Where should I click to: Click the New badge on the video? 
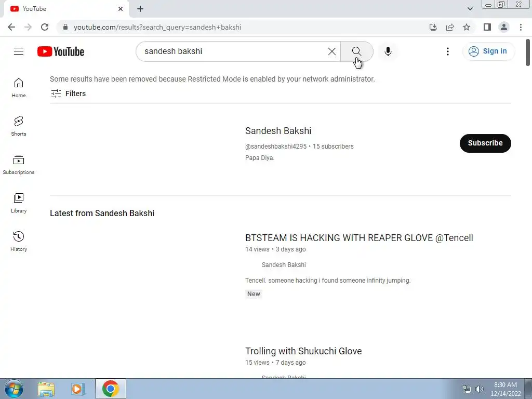[254, 294]
